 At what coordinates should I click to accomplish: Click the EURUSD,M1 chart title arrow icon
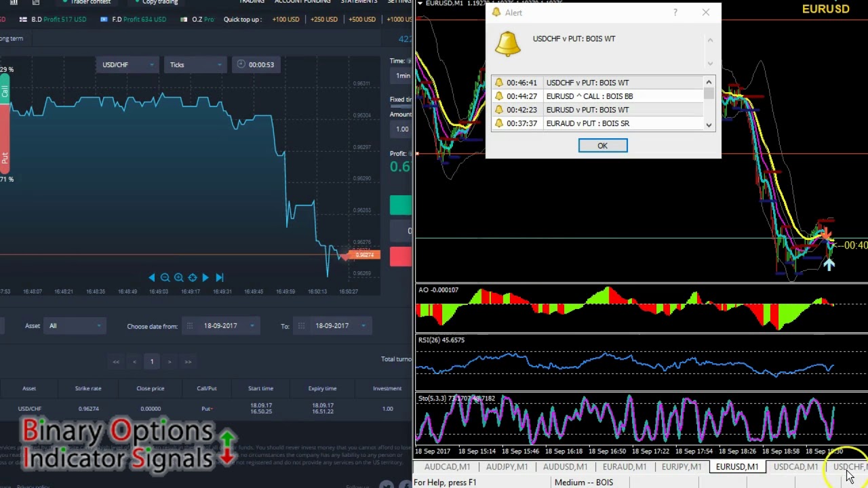point(420,3)
